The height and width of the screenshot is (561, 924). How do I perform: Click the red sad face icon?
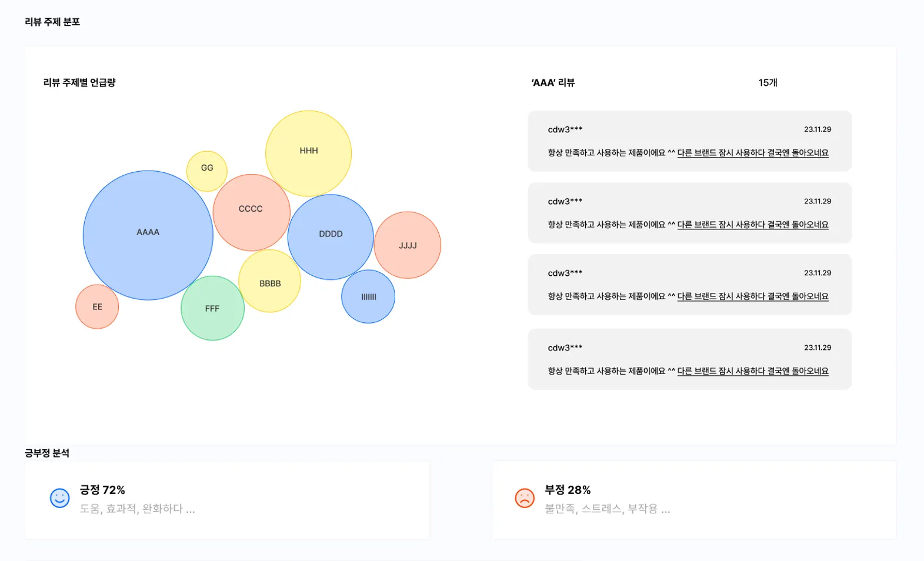point(525,498)
